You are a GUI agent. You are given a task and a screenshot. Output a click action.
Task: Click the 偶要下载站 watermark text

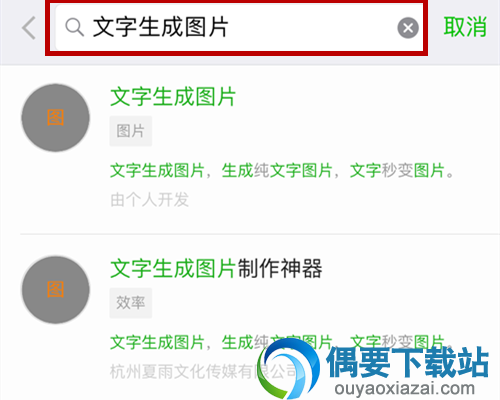click(407, 362)
